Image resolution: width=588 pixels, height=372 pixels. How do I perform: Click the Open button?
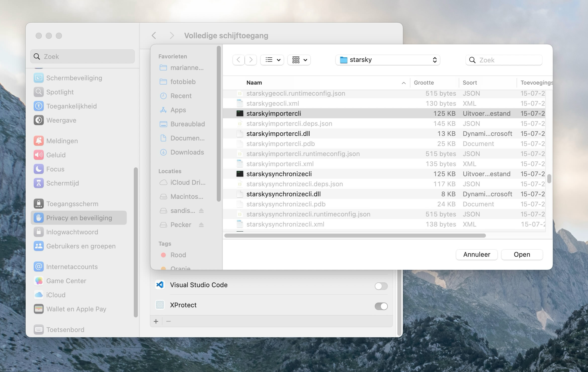point(522,254)
